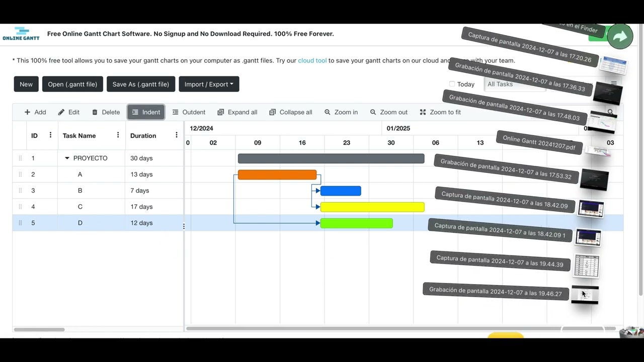The height and width of the screenshot is (362, 644).
Task: Collapse the PROYECTO task group
Action: [67, 158]
